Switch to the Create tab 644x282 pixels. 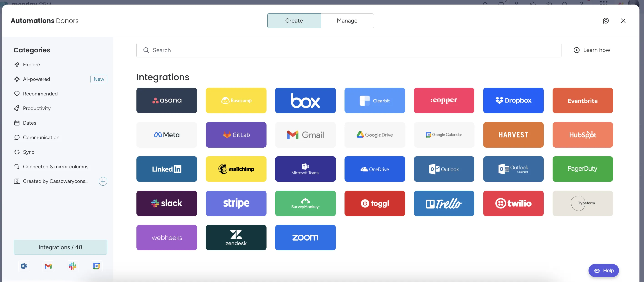294,21
